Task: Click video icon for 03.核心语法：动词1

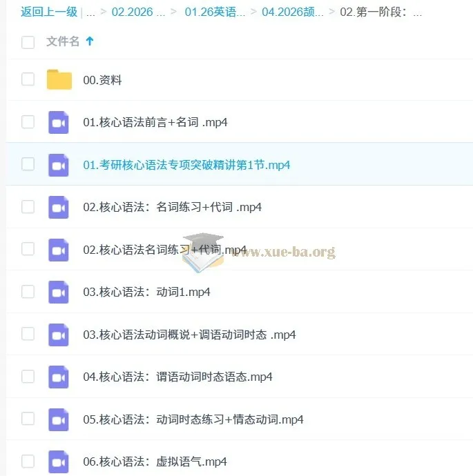Action: [x=58, y=292]
